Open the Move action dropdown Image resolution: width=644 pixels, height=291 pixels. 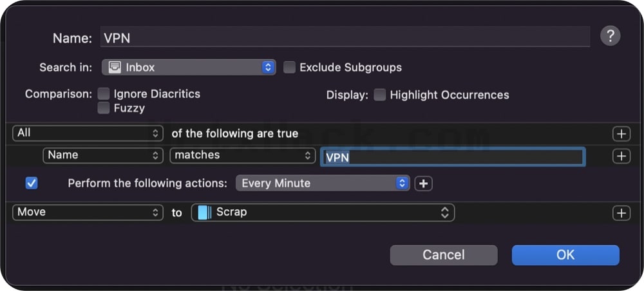click(88, 212)
